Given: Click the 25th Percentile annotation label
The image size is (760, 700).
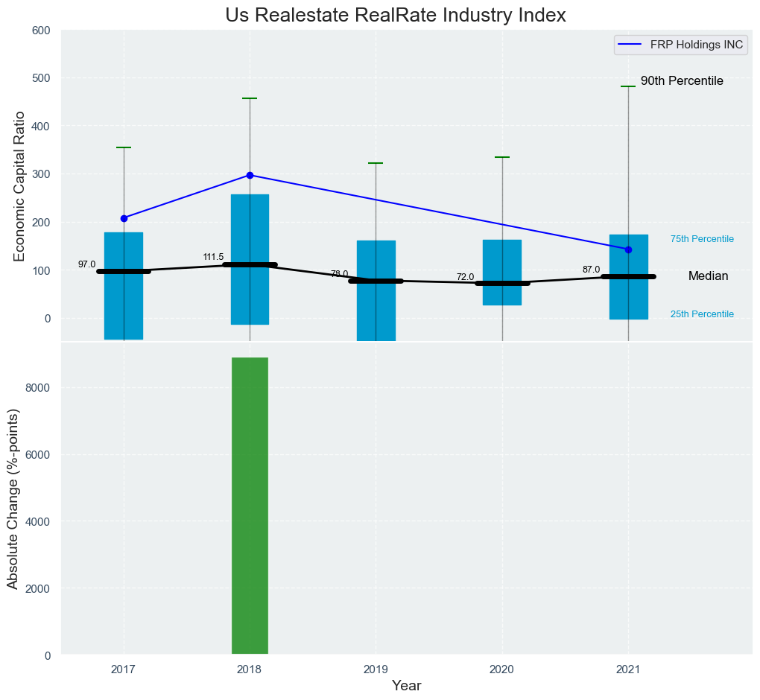Looking at the screenshot, I should click(x=702, y=314).
